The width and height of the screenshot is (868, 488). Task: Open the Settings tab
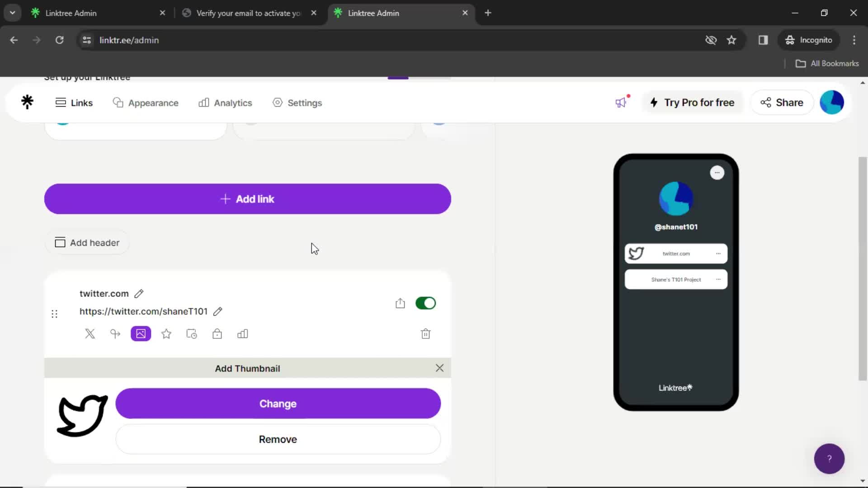tap(297, 103)
